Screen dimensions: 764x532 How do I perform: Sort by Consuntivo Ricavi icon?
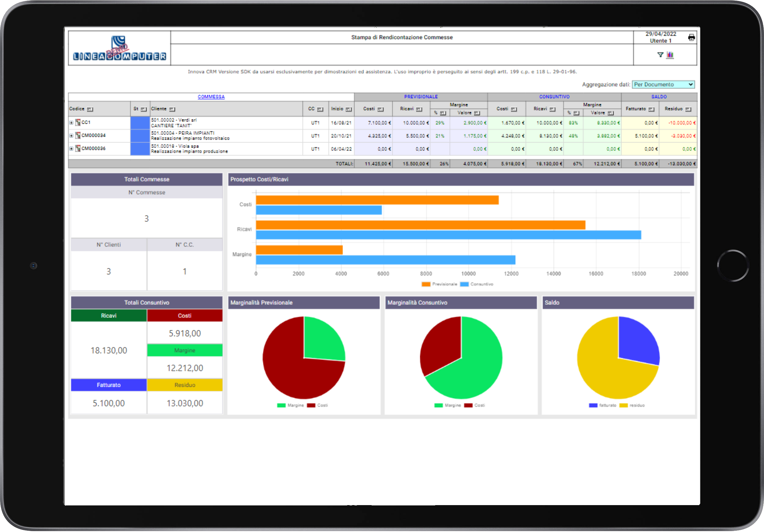point(552,109)
